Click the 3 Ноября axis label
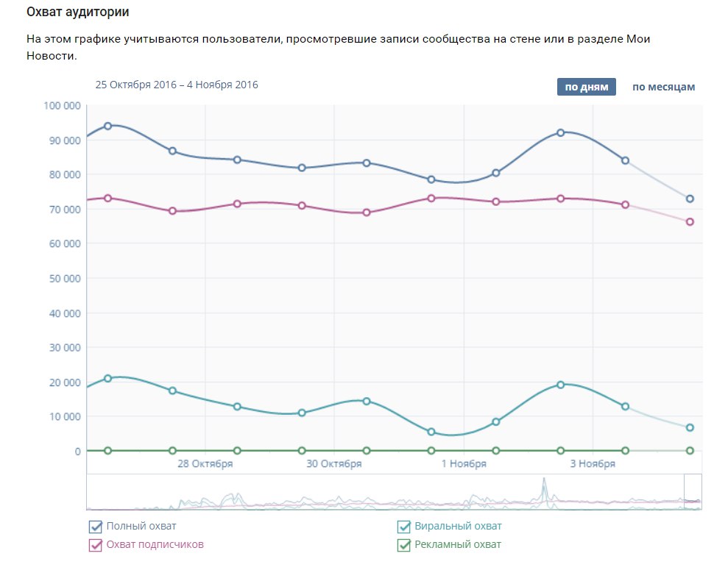The width and height of the screenshot is (728, 570). (x=593, y=464)
